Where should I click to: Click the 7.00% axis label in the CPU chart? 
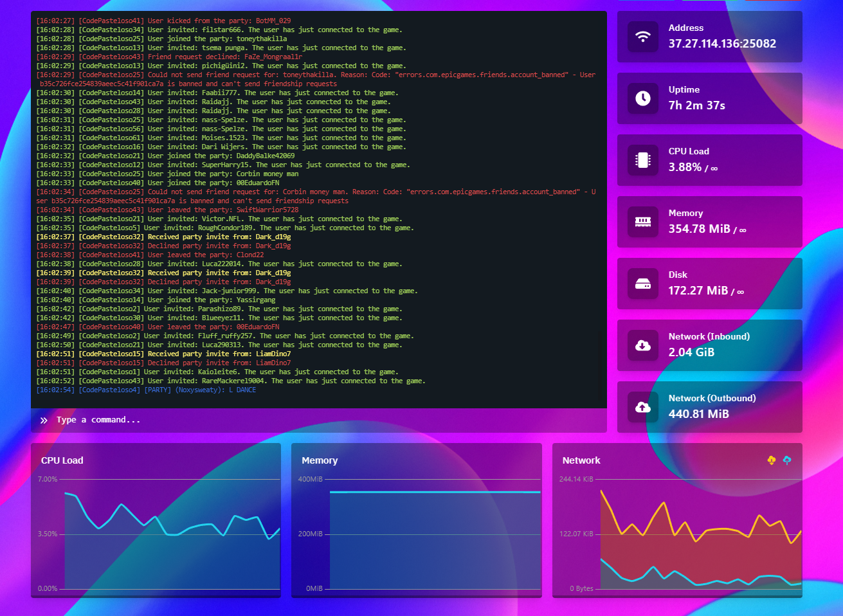pos(48,479)
